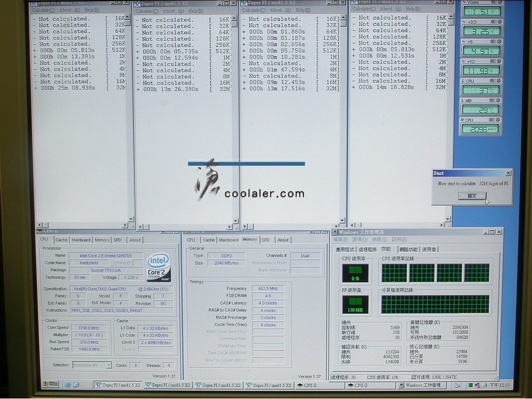Viewport: 532px width, 399px height.
Task: Close the +12 voltage widget with X icon
Action: (499, 61)
